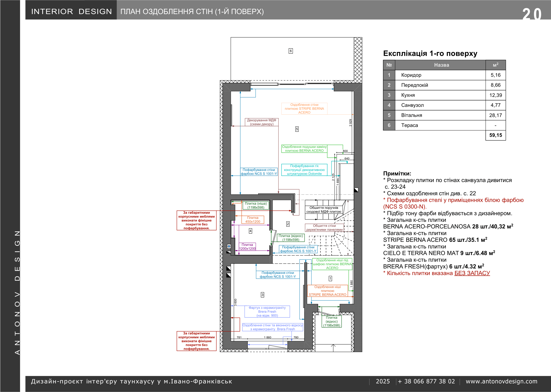The width and height of the screenshot is (551, 392).
Task: Click the label 'Декорування МДФ (схеми декору)'
Action: pyautogui.click(x=262, y=122)
